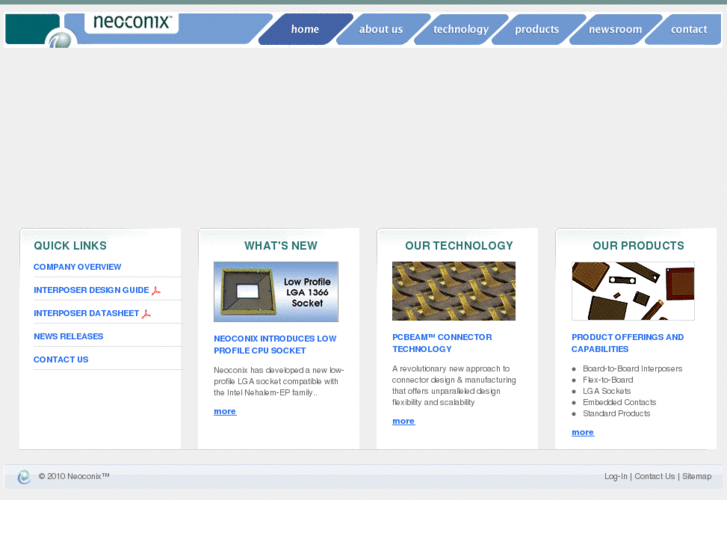Open PCBeam Connector Technology headline link

pos(442,343)
